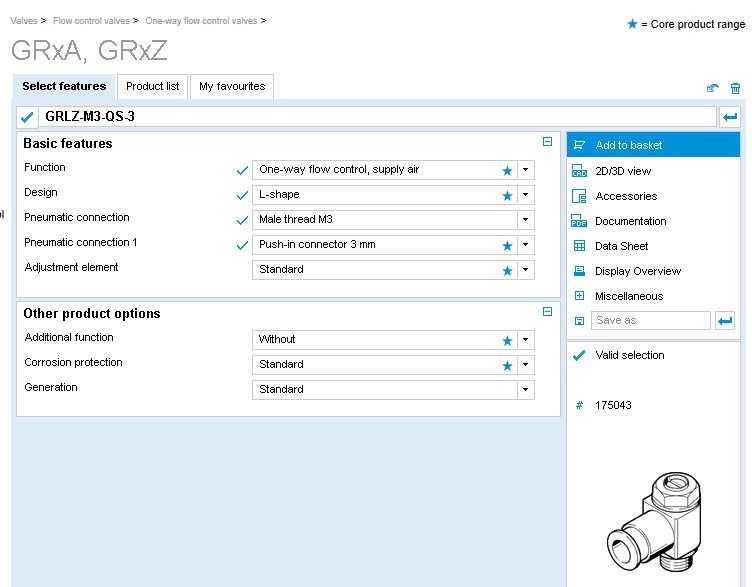Click the star icon in Design row
The height and width of the screenshot is (587, 752).
507,195
